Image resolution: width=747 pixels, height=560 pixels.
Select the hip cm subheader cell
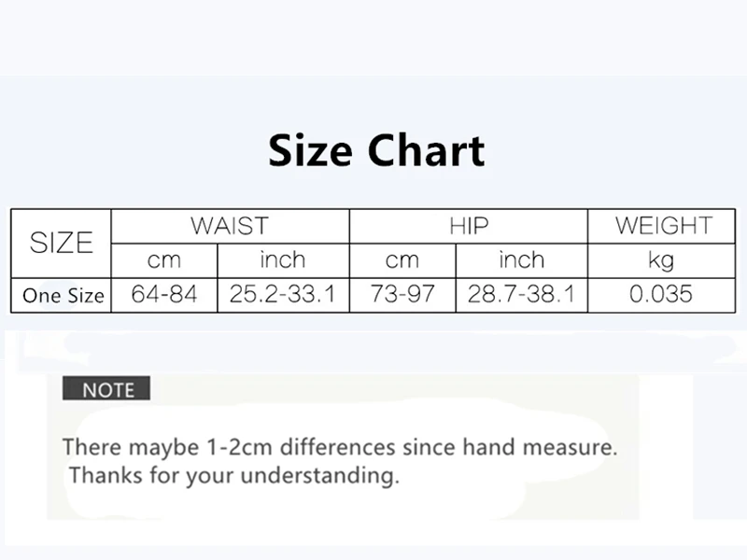coord(402,260)
